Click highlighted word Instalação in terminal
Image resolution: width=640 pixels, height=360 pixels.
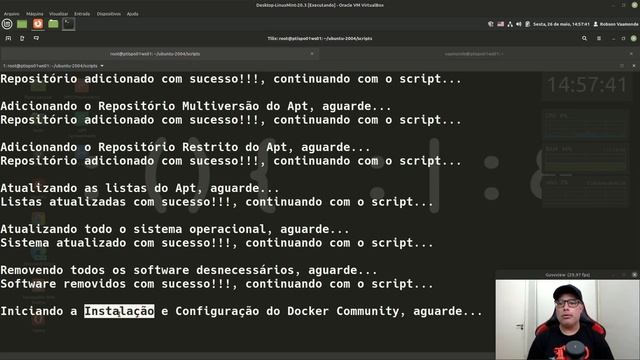point(119,311)
